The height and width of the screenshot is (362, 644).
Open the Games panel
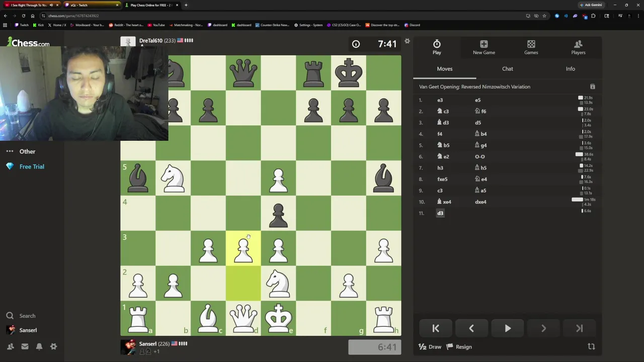[x=531, y=44]
